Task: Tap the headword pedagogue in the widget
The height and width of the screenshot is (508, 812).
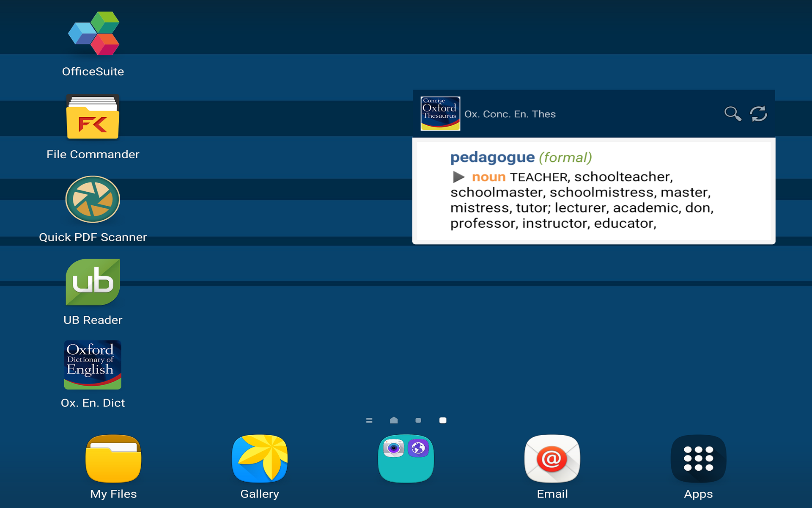Action: [x=492, y=157]
